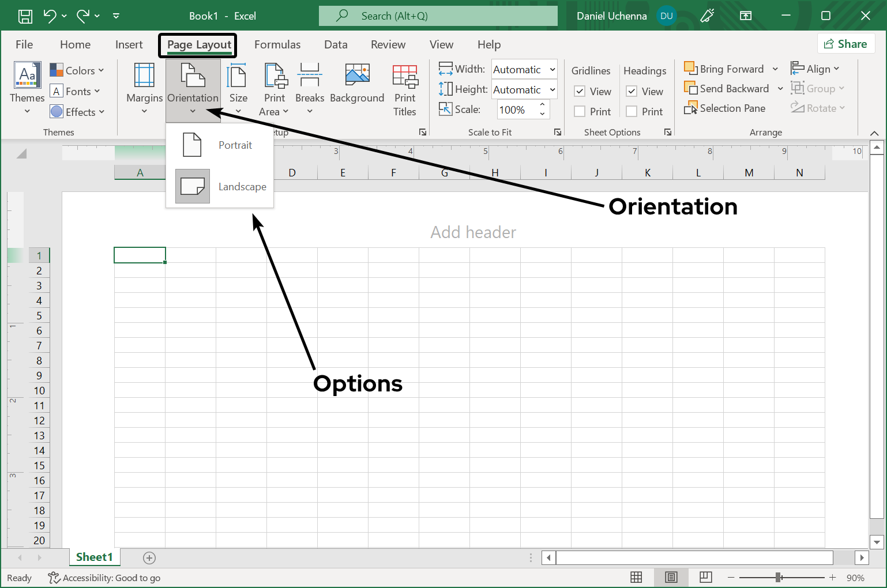Open the Width automatic dropdown
This screenshot has height=588, width=887.
click(551, 69)
